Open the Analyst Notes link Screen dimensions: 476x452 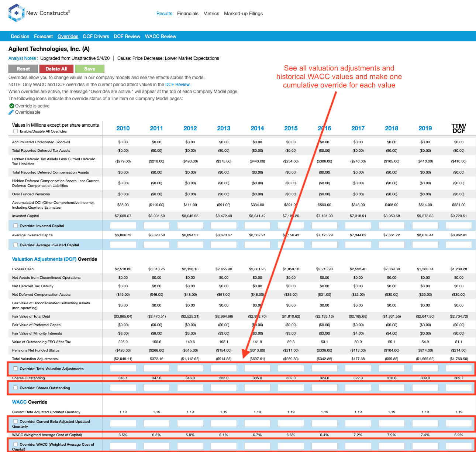(22, 58)
